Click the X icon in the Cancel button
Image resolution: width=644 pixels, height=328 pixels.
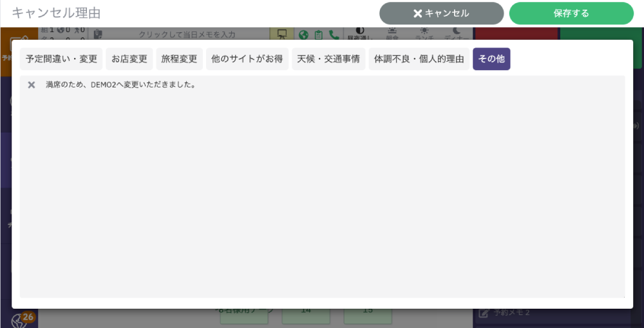coord(417,14)
